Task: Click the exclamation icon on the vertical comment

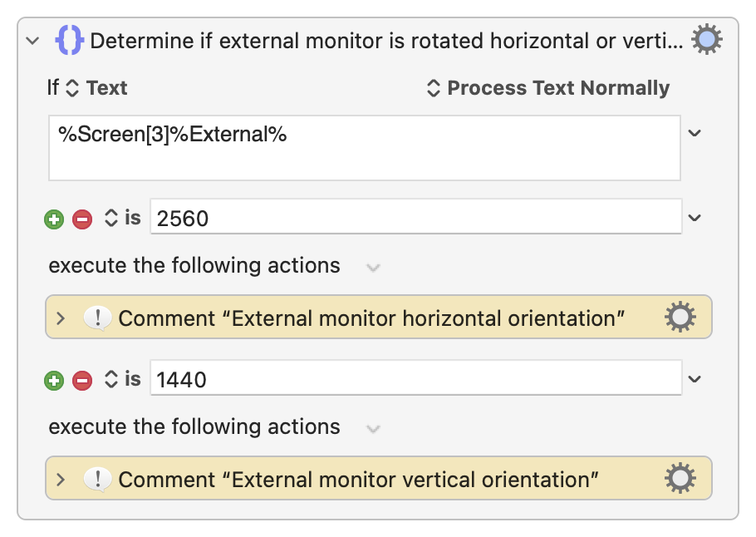Action: click(x=97, y=480)
